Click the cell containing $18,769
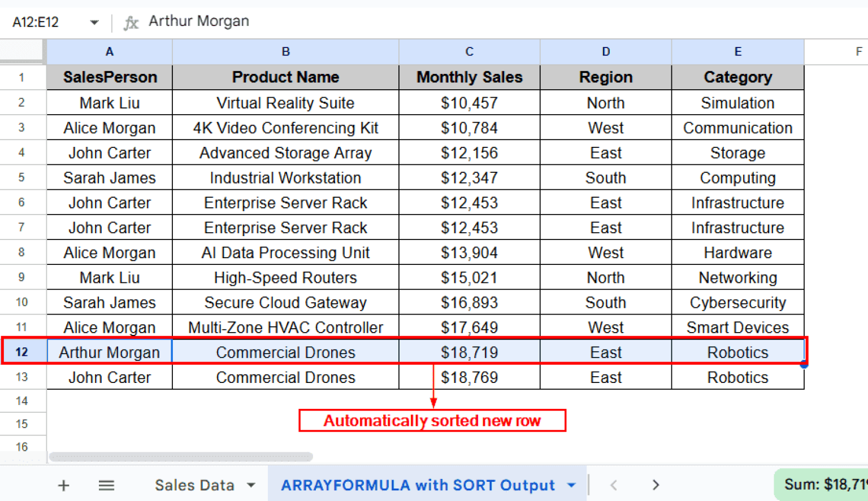Screen dimensions: 868x501 (469, 377)
